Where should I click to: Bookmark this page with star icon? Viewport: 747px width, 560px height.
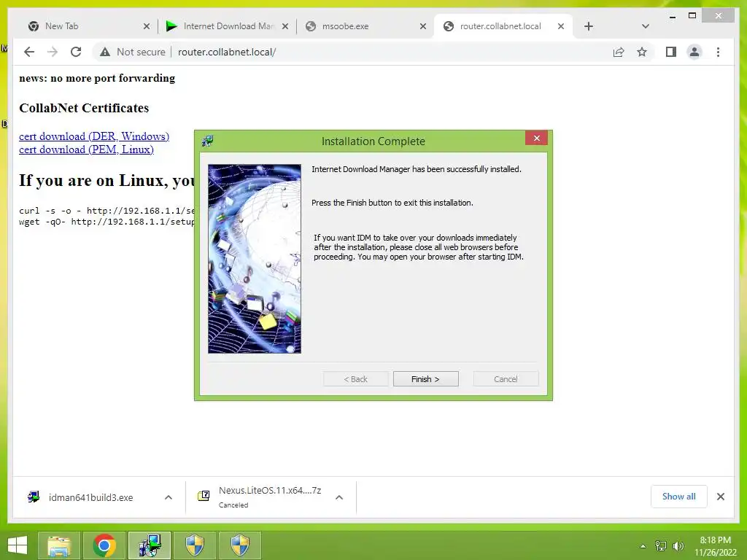[x=642, y=52]
